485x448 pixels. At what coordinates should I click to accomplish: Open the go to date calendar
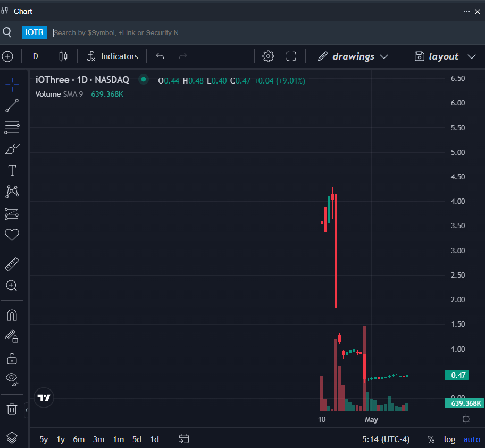(x=183, y=439)
